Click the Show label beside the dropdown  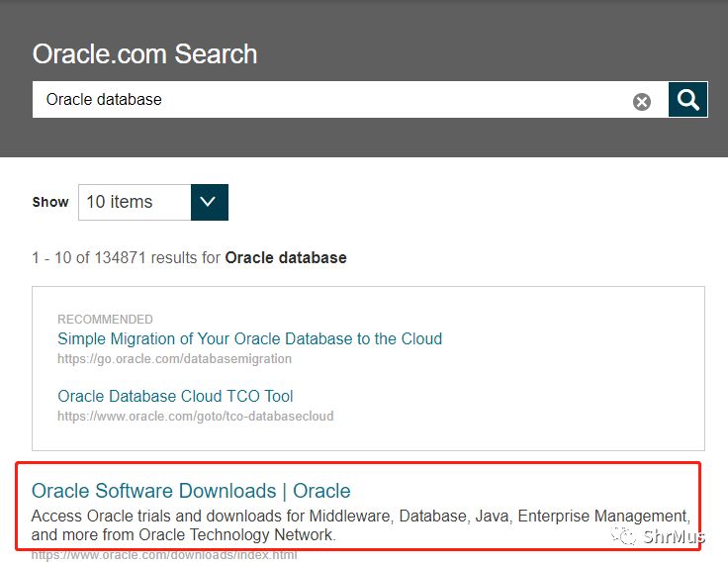tap(50, 202)
